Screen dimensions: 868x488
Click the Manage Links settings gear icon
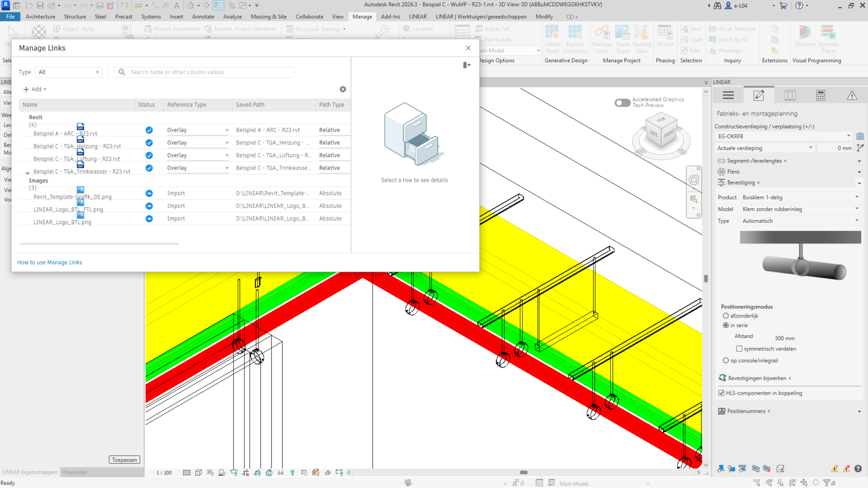click(343, 89)
